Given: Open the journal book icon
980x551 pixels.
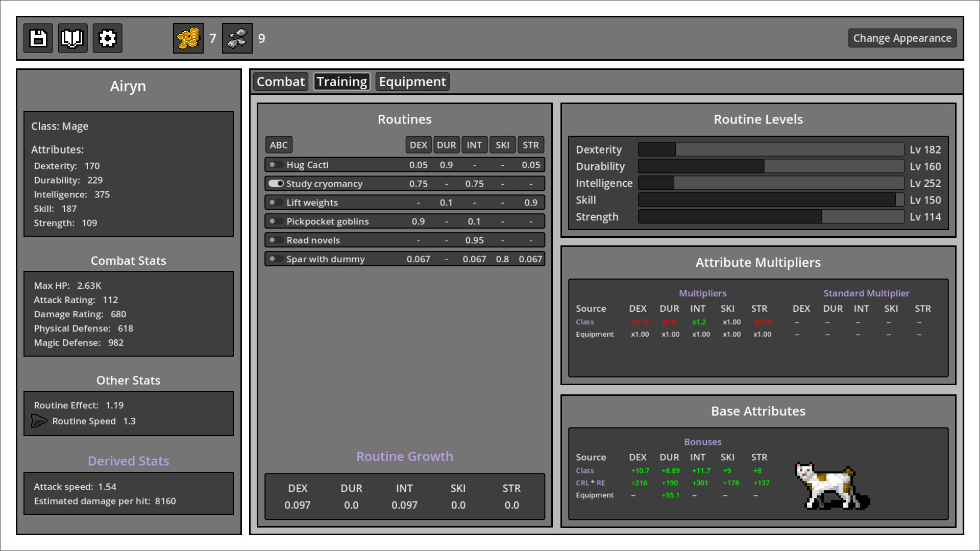Looking at the screenshot, I should pyautogui.click(x=72, y=38).
